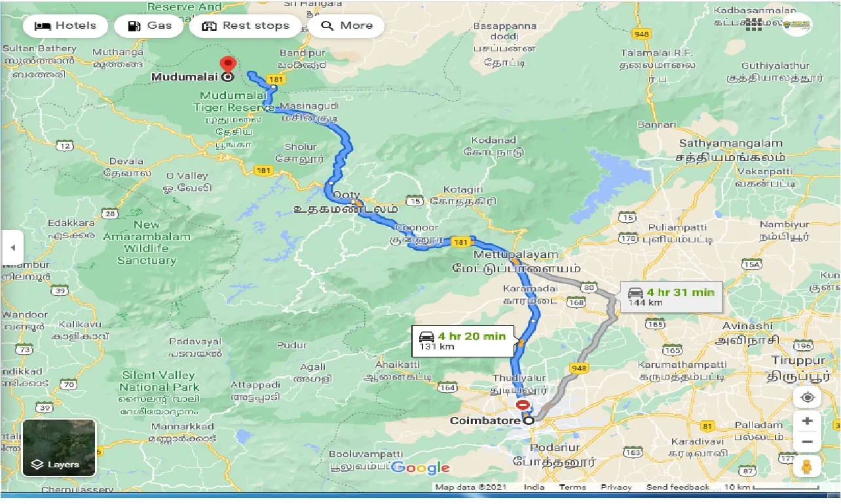Image resolution: width=841 pixels, height=504 pixels.
Task: Select the Coimbatore origin marker
Action: (x=528, y=421)
